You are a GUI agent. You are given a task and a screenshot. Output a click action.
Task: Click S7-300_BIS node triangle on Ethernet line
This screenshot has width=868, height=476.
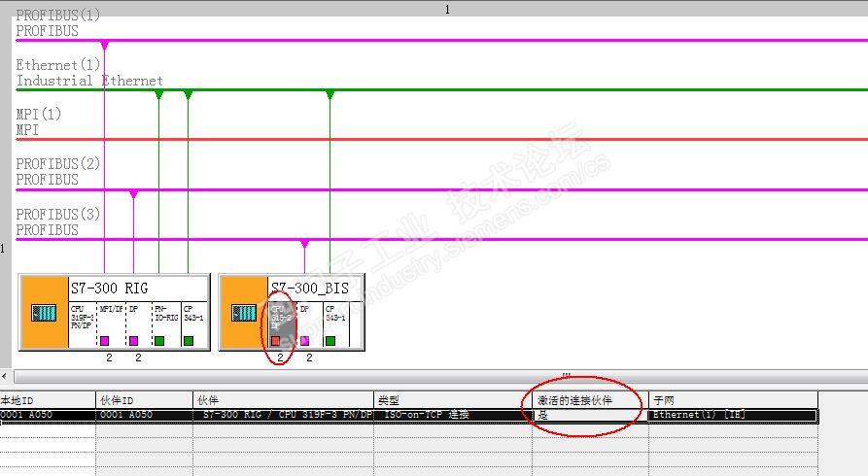(330, 94)
